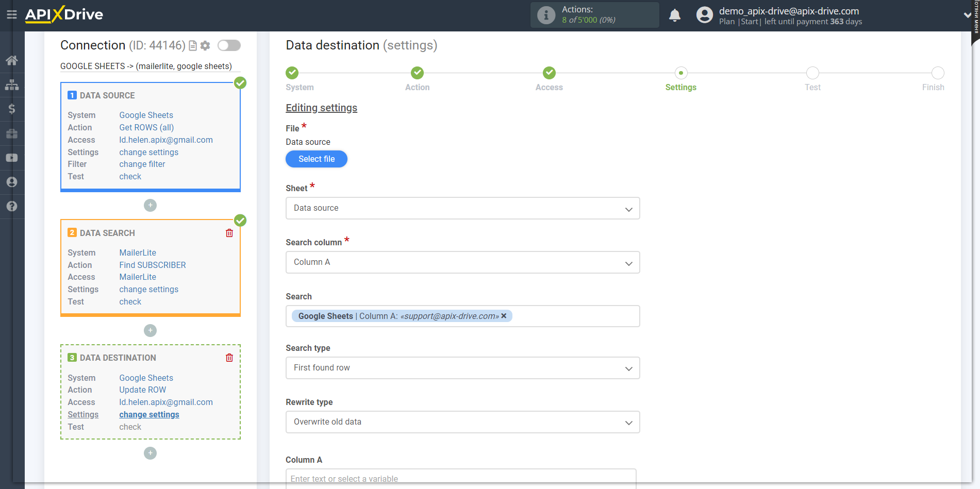Click the Google Sheets system link in Data Destination
This screenshot has width=980, height=489.
click(146, 378)
